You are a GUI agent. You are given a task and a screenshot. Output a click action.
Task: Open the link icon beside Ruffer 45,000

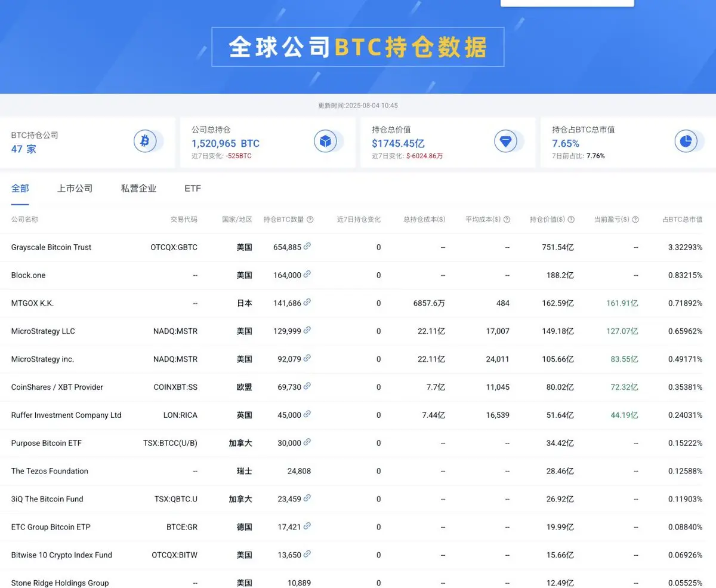click(x=307, y=414)
